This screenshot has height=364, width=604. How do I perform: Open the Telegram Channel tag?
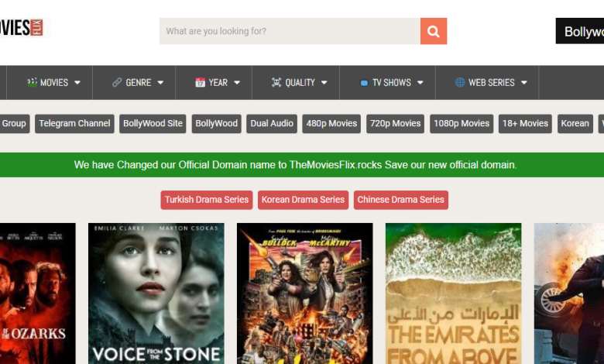click(74, 124)
